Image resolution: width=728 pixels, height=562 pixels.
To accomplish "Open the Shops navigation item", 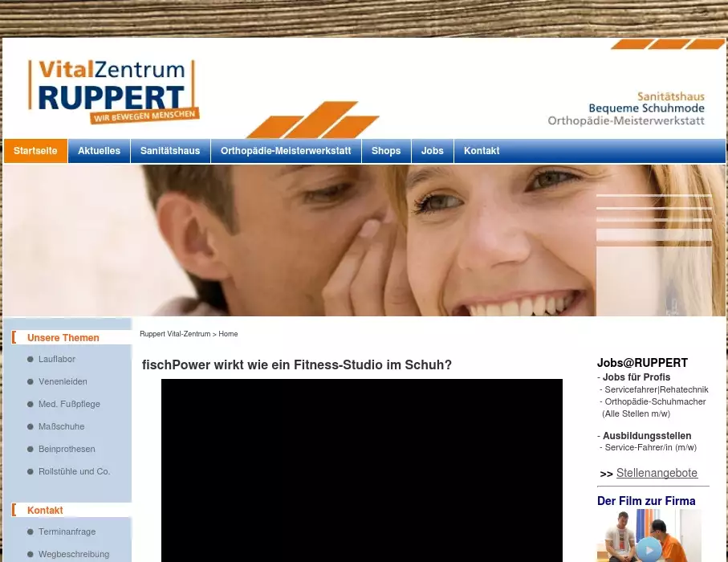I will 386,151.
